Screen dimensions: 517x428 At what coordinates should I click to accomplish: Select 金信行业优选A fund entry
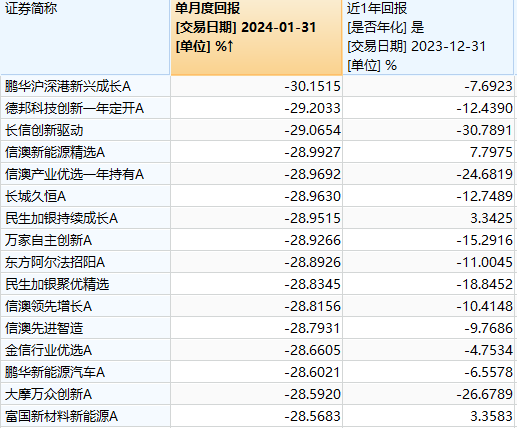click(x=48, y=351)
